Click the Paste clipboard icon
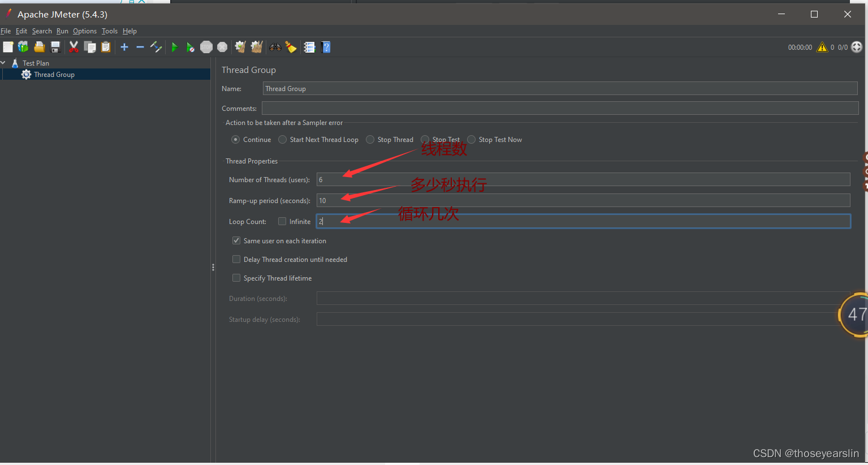Image resolution: width=868 pixels, height=465 pixels. [106, 47]
